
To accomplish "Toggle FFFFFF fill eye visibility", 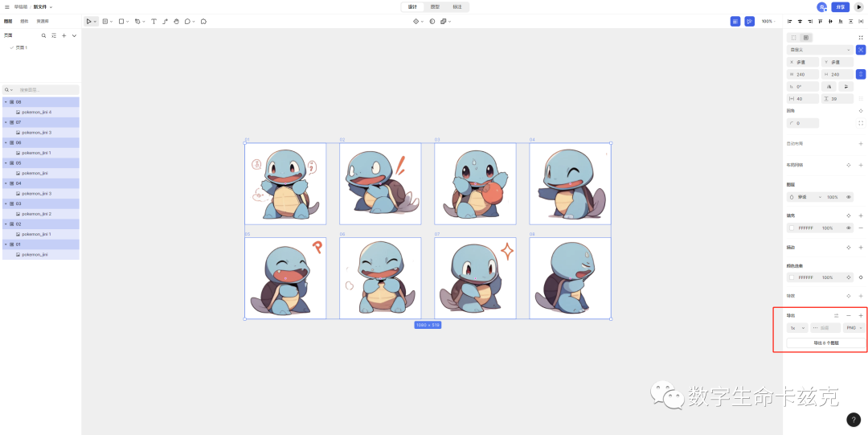I will 848,228.
